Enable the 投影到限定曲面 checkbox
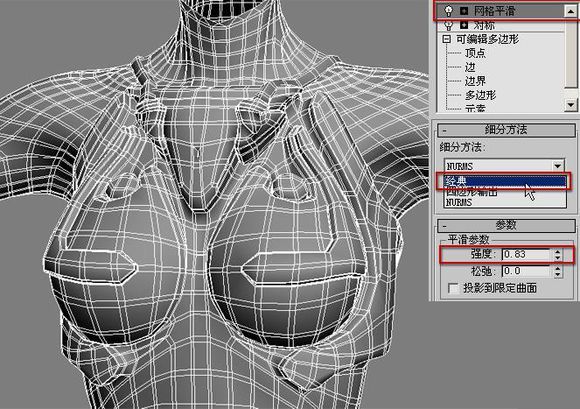The height and width of the screenshot is (409, 580). (x=453, y=288)
